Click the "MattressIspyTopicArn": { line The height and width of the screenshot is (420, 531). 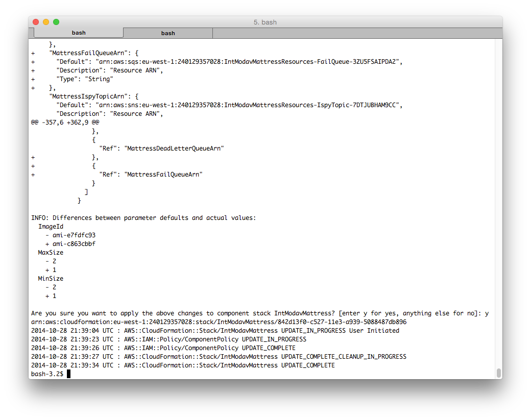pos(94,96)
